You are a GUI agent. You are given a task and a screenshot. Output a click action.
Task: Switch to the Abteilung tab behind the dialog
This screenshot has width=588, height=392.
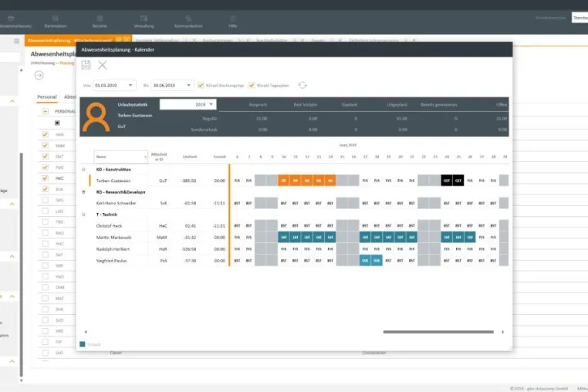click(69, 96)
